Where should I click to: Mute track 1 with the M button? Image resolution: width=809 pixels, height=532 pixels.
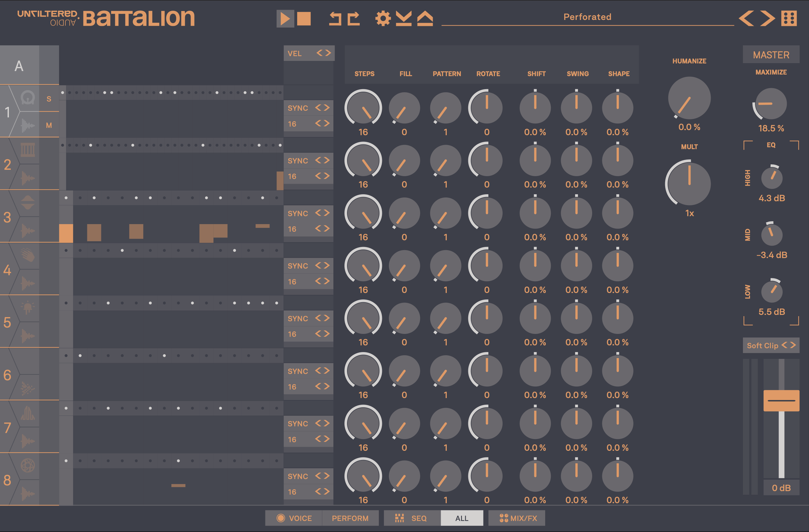49,126
